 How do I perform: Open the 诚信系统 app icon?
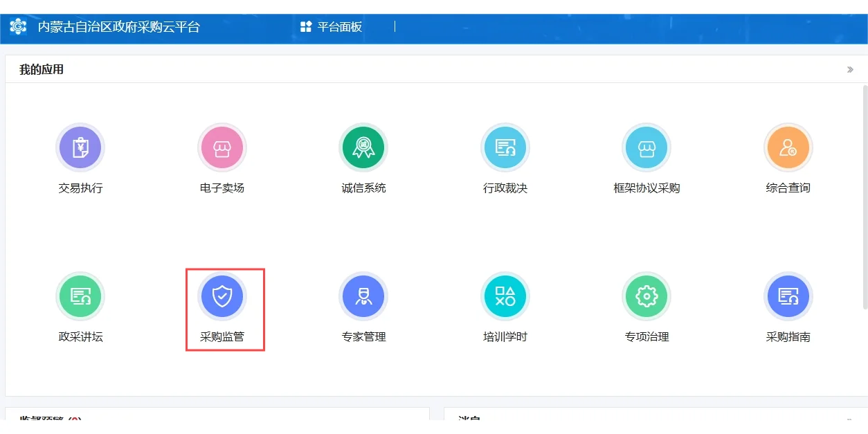point(363,147)
